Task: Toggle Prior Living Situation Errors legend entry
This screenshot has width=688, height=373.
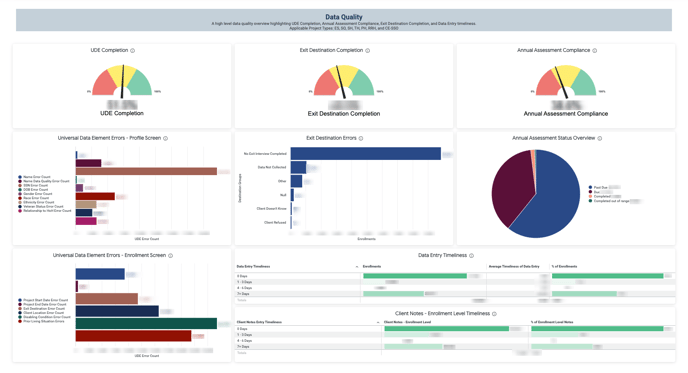Action: tap(41, 321)
